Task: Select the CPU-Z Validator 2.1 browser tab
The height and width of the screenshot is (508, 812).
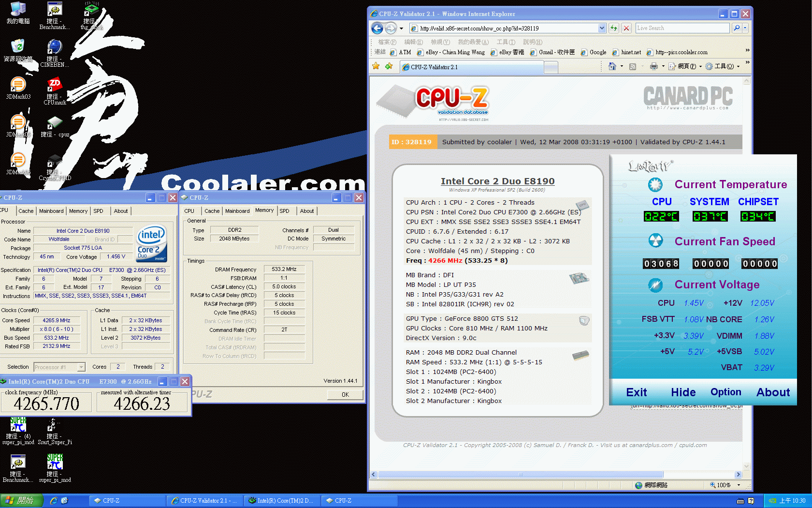Action: 472,67
